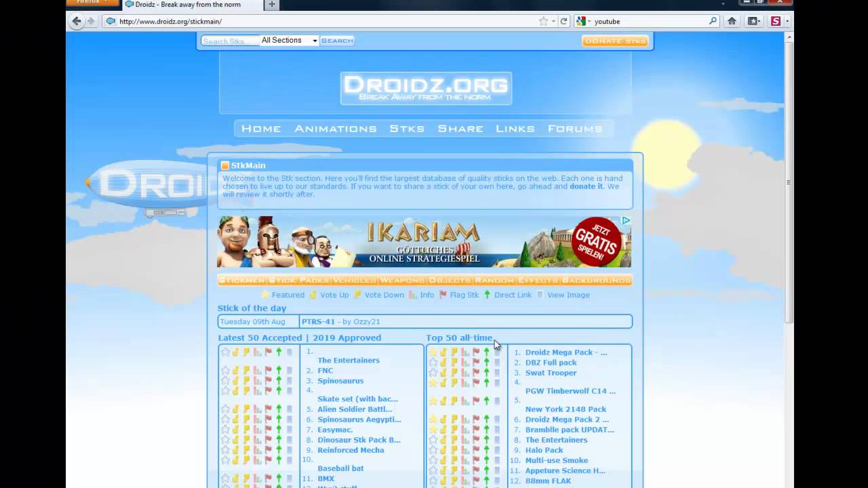Follow the donate it link

[x=586, y=186]
